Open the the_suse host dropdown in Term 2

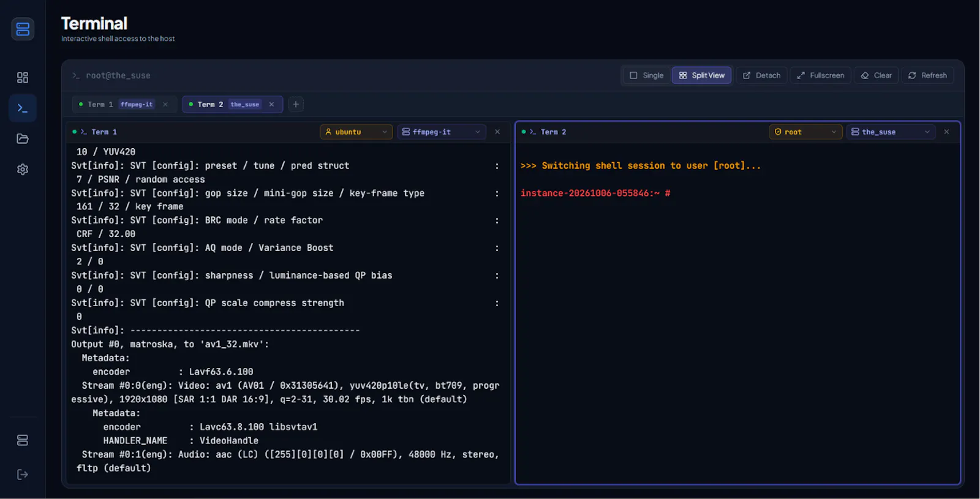[891, 132]
